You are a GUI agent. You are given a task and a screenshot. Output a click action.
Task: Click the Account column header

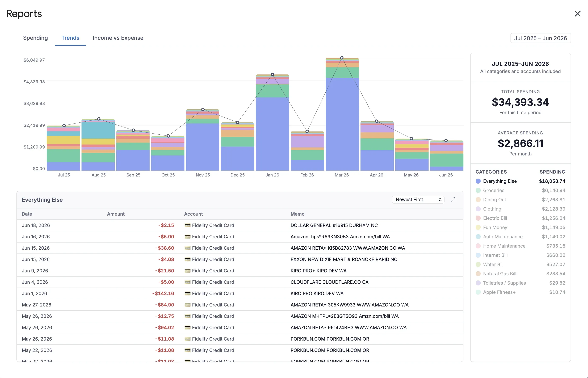click(193, 214)
